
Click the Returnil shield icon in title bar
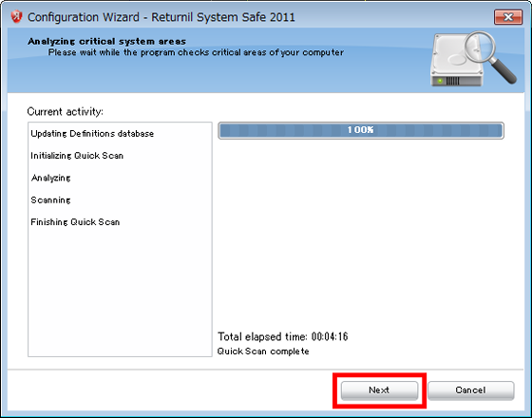pyautogui.click(x=16, y=17)
